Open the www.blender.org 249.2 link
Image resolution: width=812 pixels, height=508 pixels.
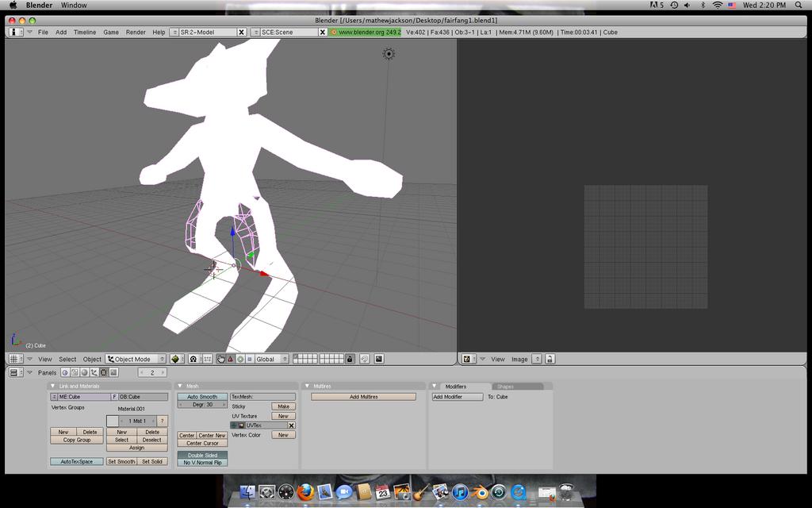[366, 32]
